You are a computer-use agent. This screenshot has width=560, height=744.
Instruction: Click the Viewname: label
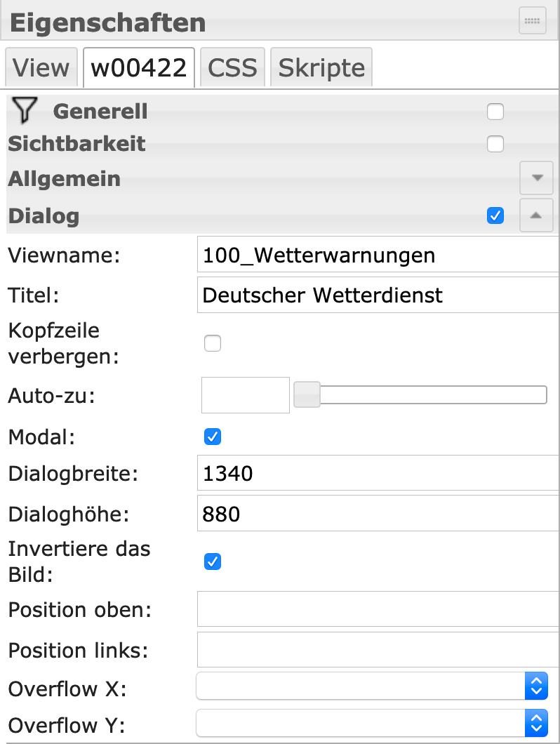64,255
